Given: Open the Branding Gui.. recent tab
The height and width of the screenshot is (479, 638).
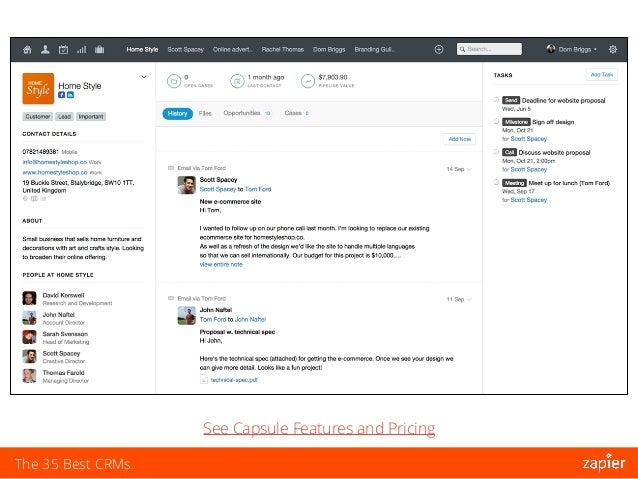Looking at the screenshot, I should [374, 49].
